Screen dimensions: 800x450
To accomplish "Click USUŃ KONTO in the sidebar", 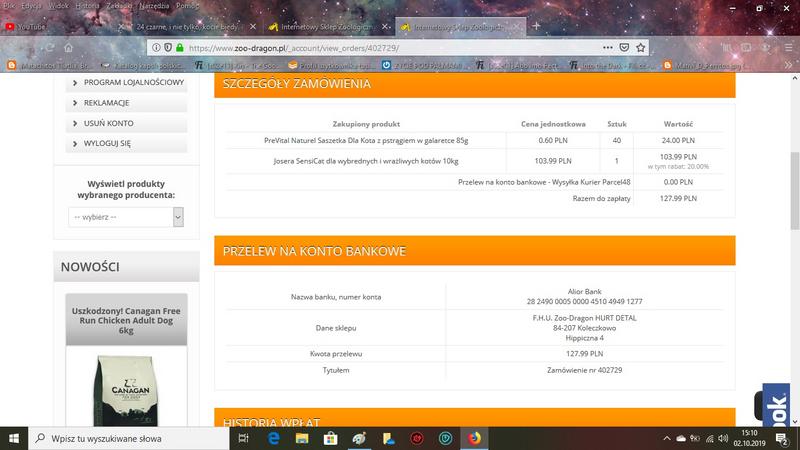I will click(x=127, y=123).
